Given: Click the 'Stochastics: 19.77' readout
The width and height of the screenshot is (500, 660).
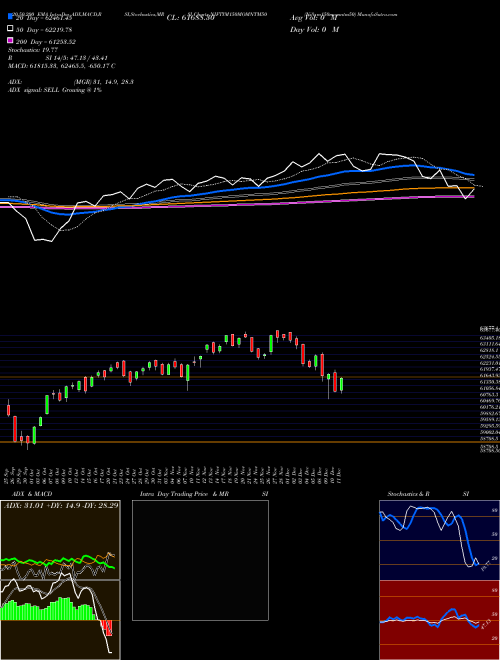Looking at the screenshot, I should click(33, 50).
